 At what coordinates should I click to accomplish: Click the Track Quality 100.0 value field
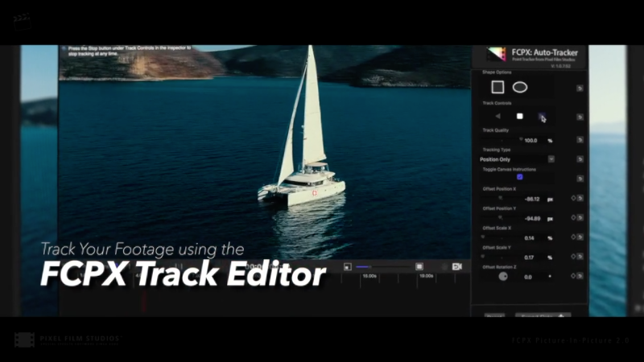click(530, 140)
